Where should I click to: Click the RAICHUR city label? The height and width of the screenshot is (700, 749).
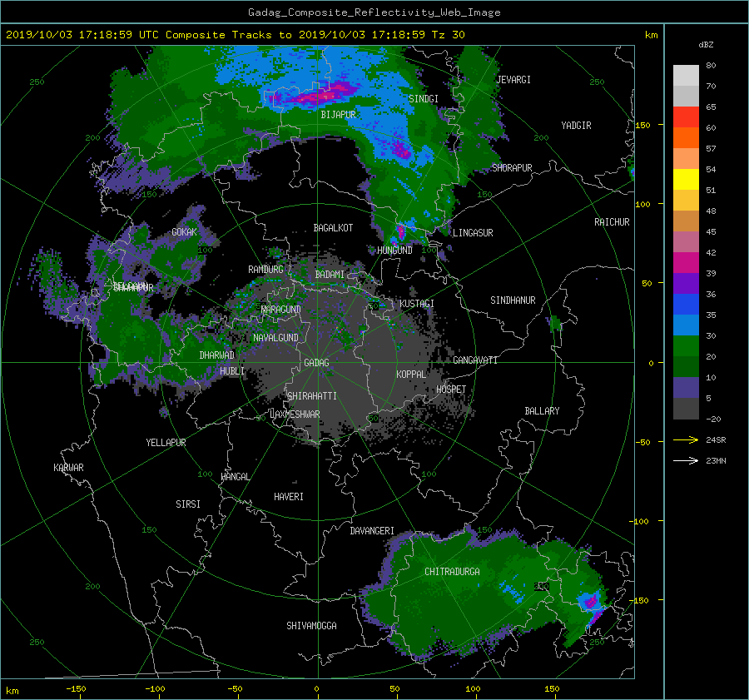[x=612, y=222]
